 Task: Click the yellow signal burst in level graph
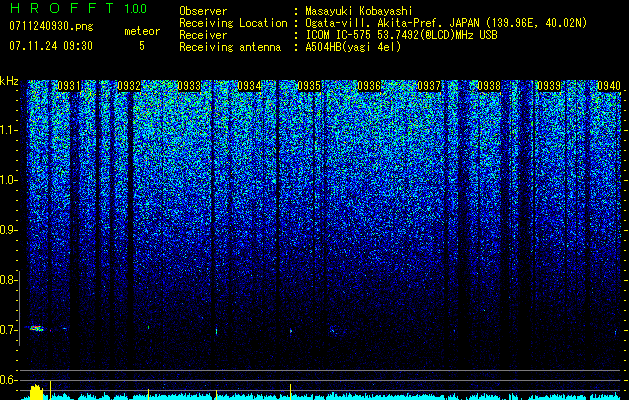coord(37,392)
